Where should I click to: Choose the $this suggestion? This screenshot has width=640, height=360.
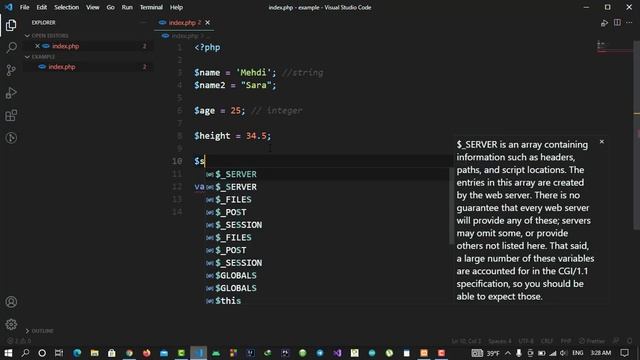pos(228,300)
